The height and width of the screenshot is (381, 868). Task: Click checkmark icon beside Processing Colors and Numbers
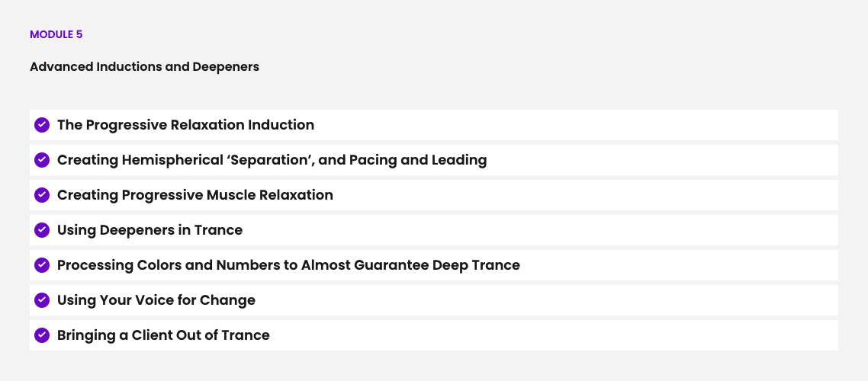(x=42, y=265)
